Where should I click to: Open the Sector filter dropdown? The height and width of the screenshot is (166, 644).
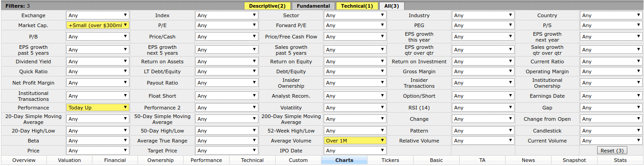[355, 15]
